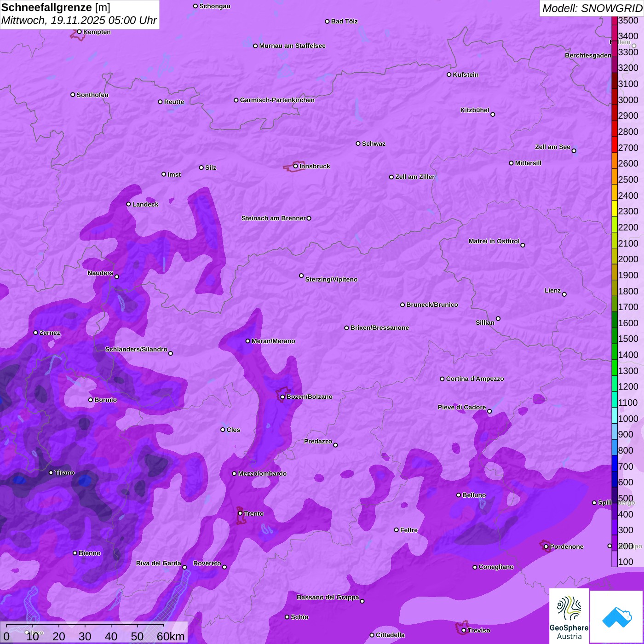Screen dimensions: 644x644
Task: Select the Cittadella label
Action: [390, 635]
